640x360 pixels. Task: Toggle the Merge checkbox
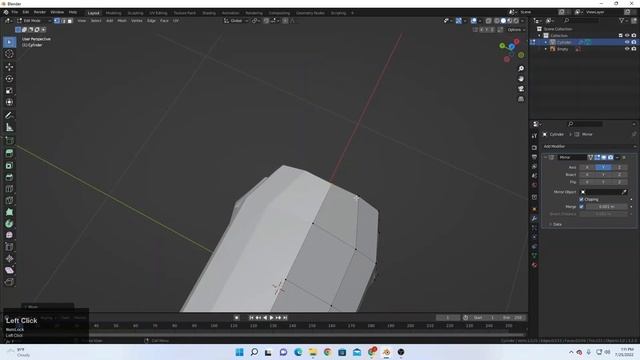pos(581,207)
